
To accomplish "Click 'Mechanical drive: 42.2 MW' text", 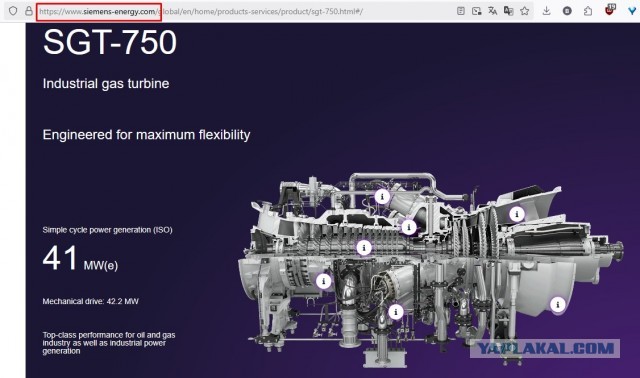I will point(91,301).
